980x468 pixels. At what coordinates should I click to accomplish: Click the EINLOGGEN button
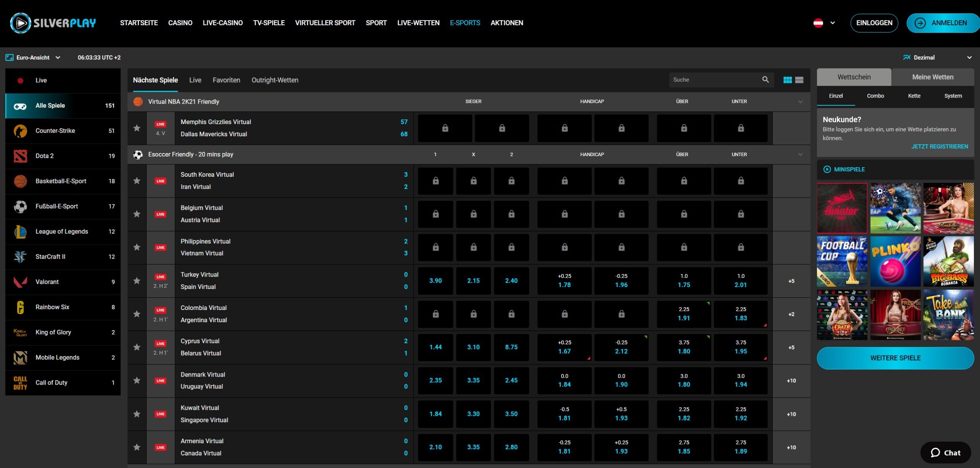point(874,23)
